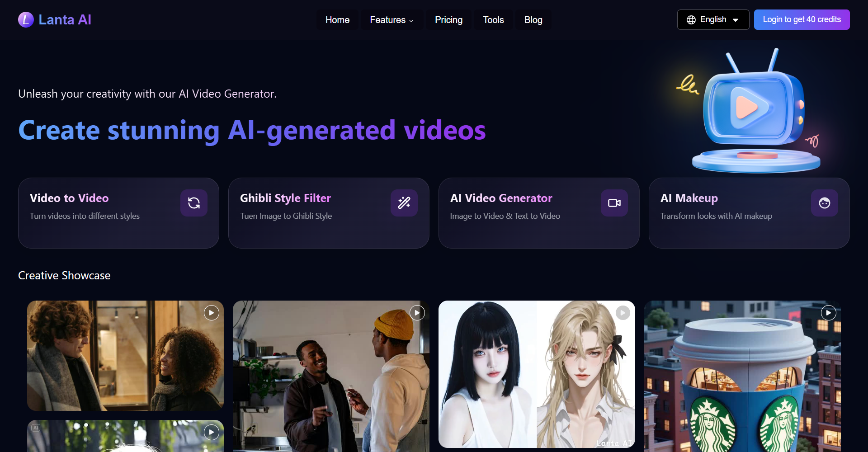The height and width of the screenshot is (452, 868).
Task: Click the Ghibli Style Filter magic wand icon
Action: 404,203
